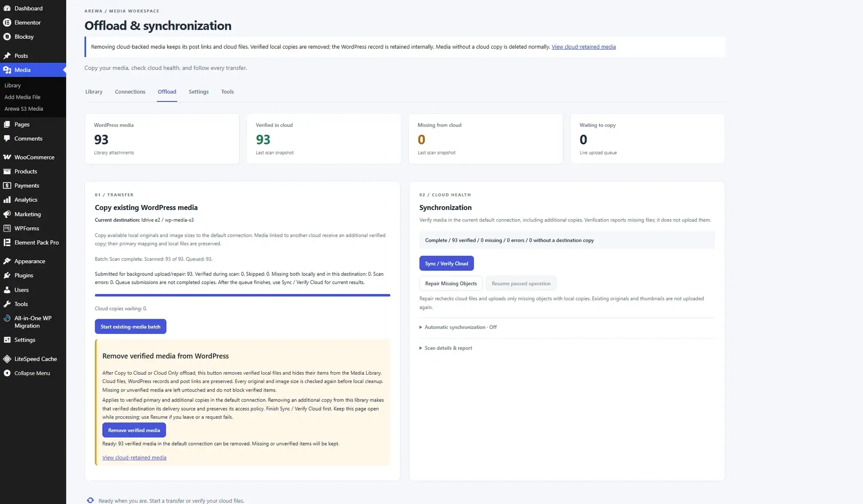Screen dimensions: 863x504
Task: Open the Tools tab in media workspace
Action: 227,92
